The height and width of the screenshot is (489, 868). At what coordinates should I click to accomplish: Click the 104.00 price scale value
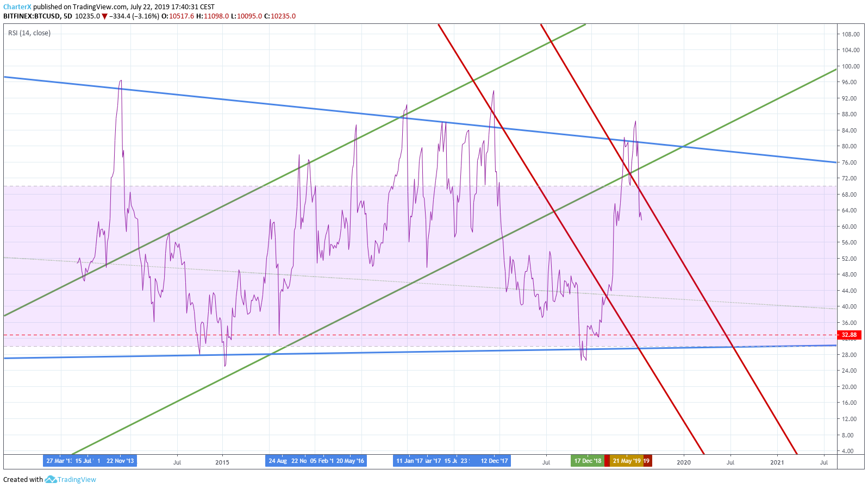(851, 50)
